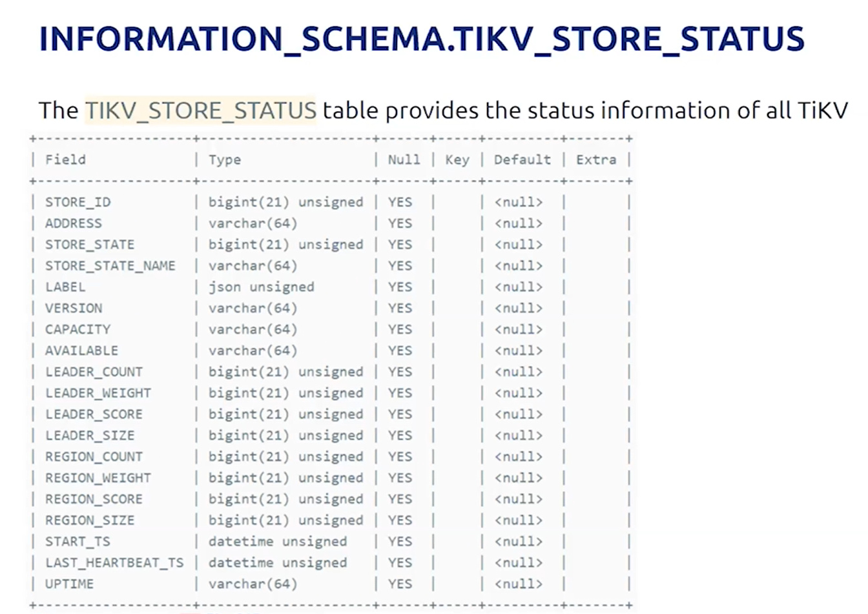Select the REGION_WEIGHT field name

click(x=98, y=478)
